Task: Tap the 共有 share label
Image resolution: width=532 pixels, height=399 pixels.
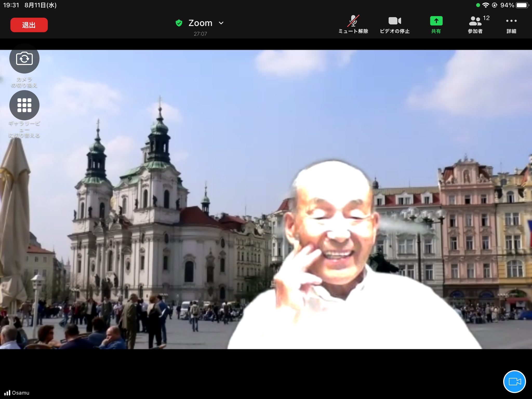Action: pos(436,31)
